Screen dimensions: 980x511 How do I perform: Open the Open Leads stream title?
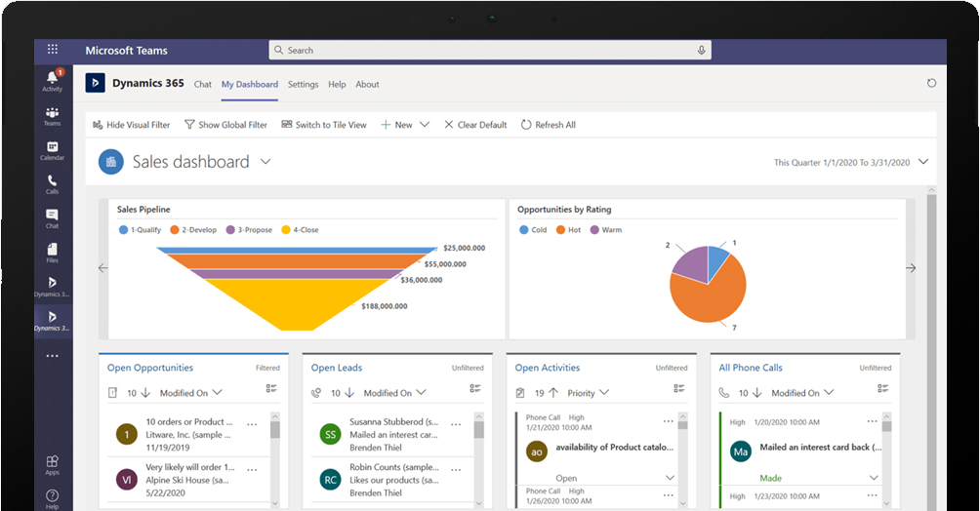coord(337,368)
